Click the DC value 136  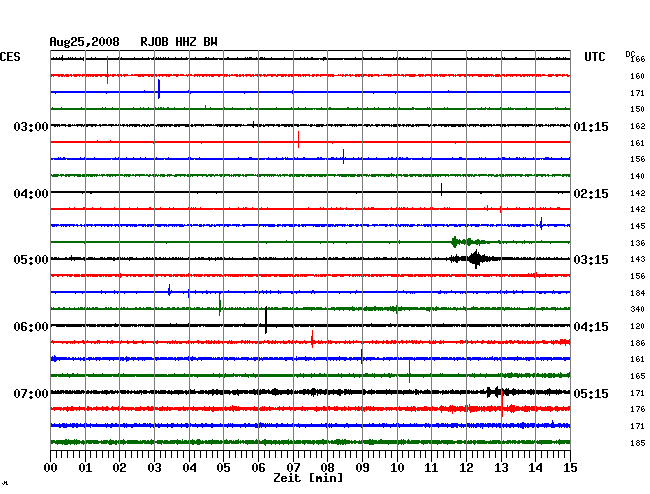click(x=637, y=243)
